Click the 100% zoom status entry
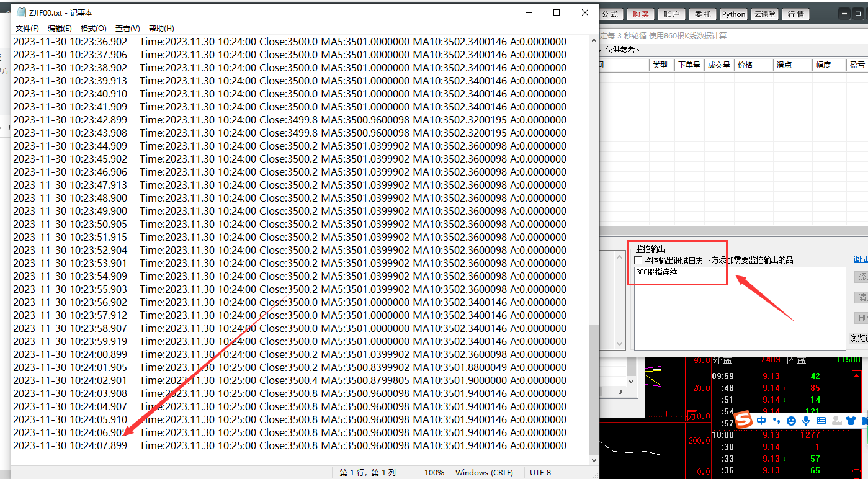 (x=434, y=472)
